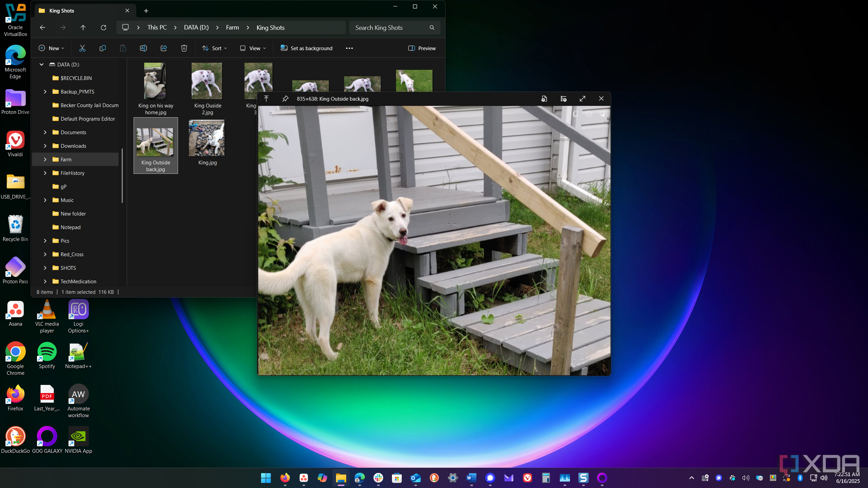Image resolution: width=868 pixels, height=488 pixels.
Task: Open the New dropdown in Explorer toolbar
Action: (52, 48)
